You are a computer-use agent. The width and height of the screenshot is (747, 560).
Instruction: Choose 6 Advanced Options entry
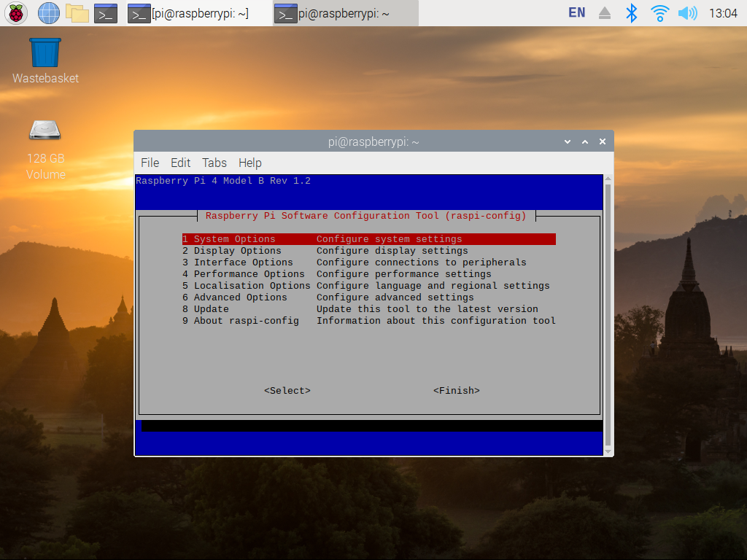click(368, 297)
